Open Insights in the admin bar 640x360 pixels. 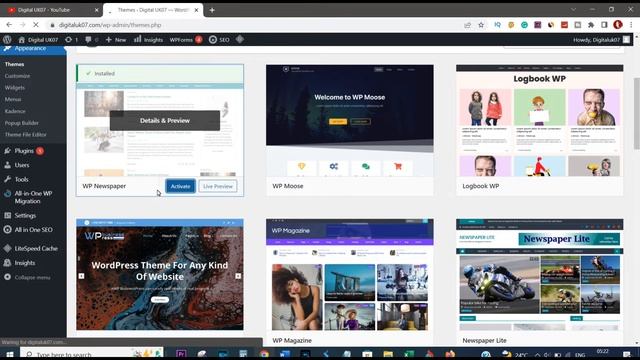(x=148, y=40)
